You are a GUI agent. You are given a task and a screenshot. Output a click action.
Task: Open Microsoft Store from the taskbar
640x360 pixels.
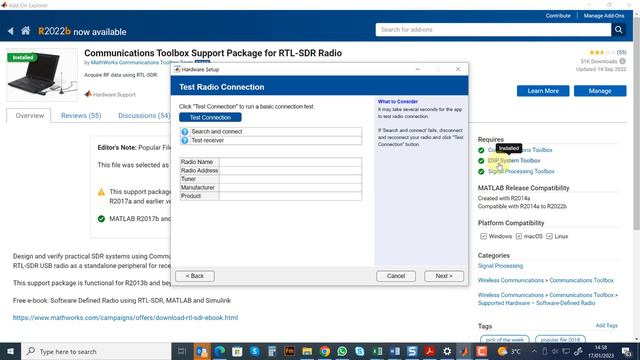(x=237, y=351)
